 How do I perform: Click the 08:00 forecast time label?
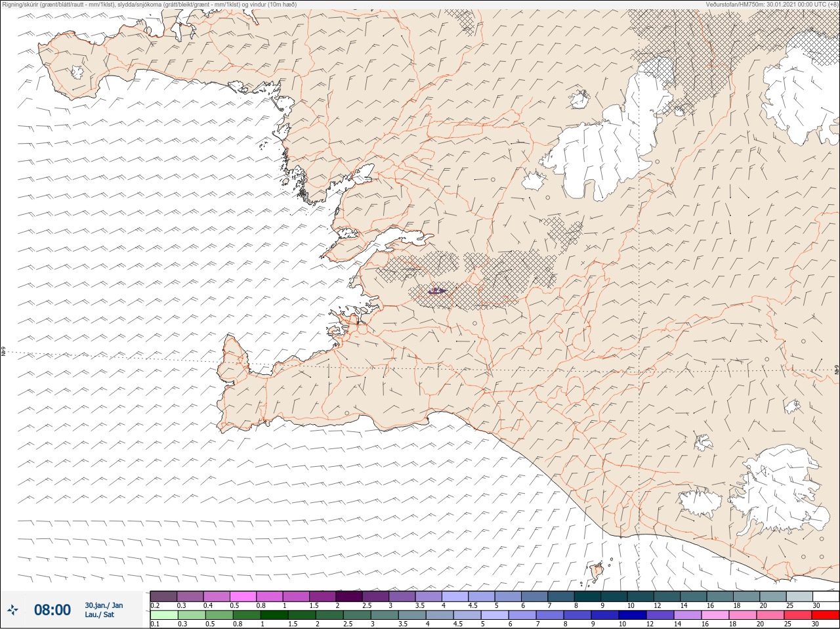point(52,610)
